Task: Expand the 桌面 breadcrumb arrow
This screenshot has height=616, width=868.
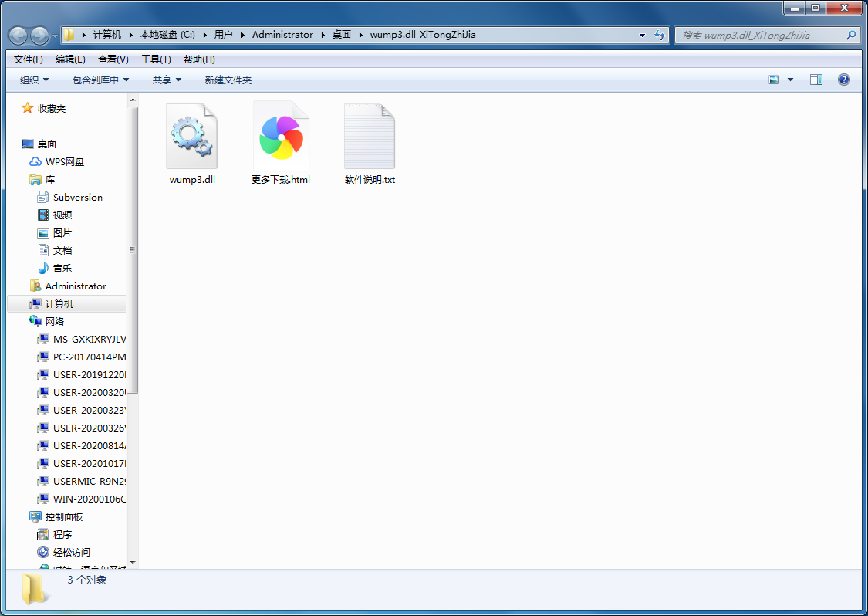Action: pyautogui.click(x=360, y=34)
